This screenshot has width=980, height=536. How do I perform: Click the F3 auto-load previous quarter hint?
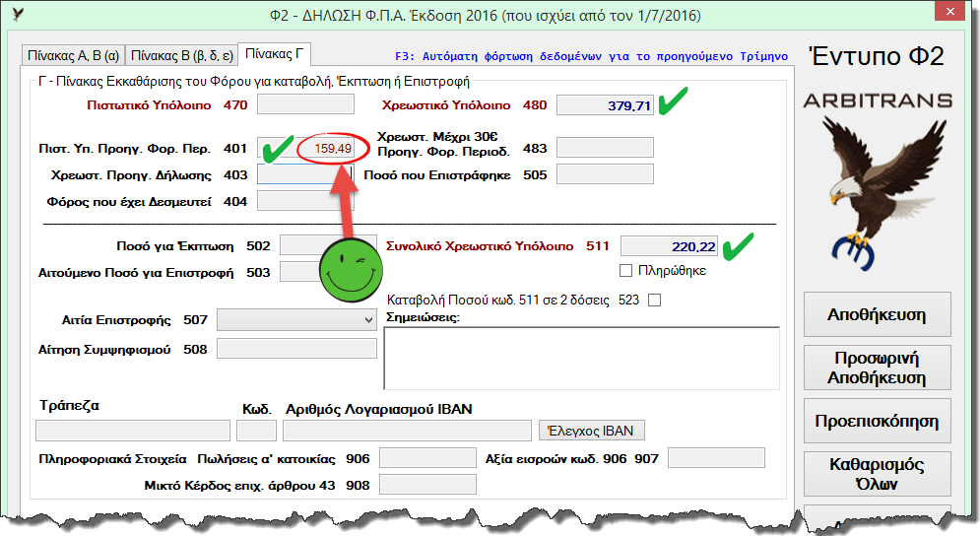coord(591,56)
